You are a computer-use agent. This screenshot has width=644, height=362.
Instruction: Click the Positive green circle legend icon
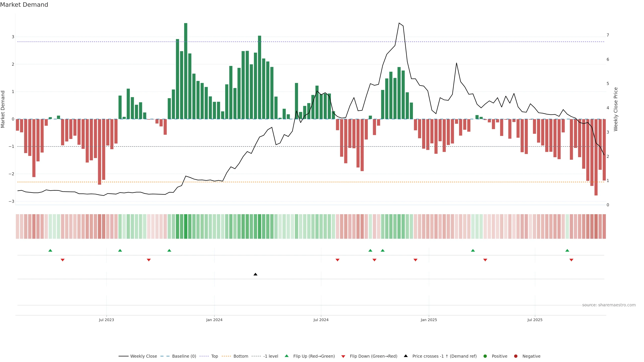coord(485,356)
